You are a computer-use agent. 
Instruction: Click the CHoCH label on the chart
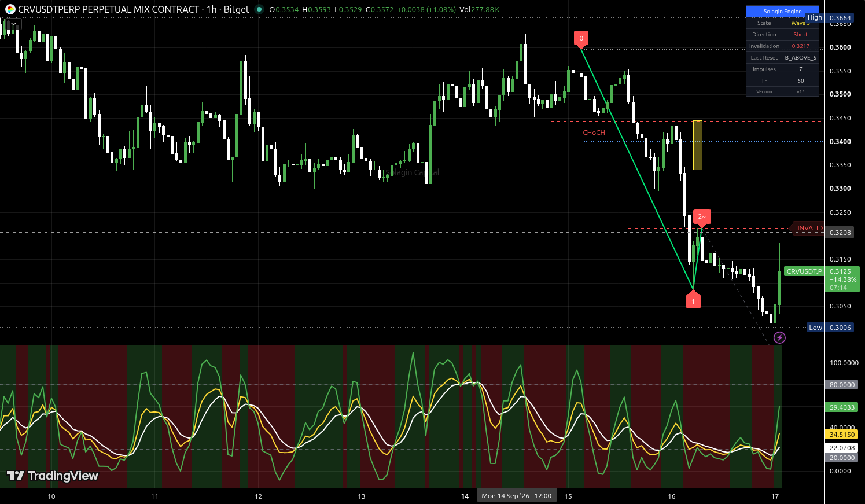(x=594, y=133)
